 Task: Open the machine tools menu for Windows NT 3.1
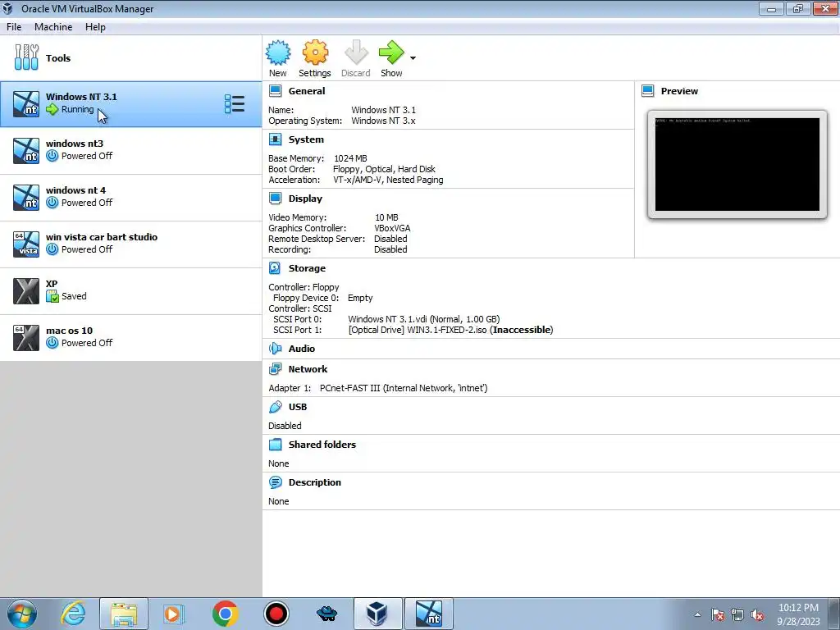tap(235, 103)
